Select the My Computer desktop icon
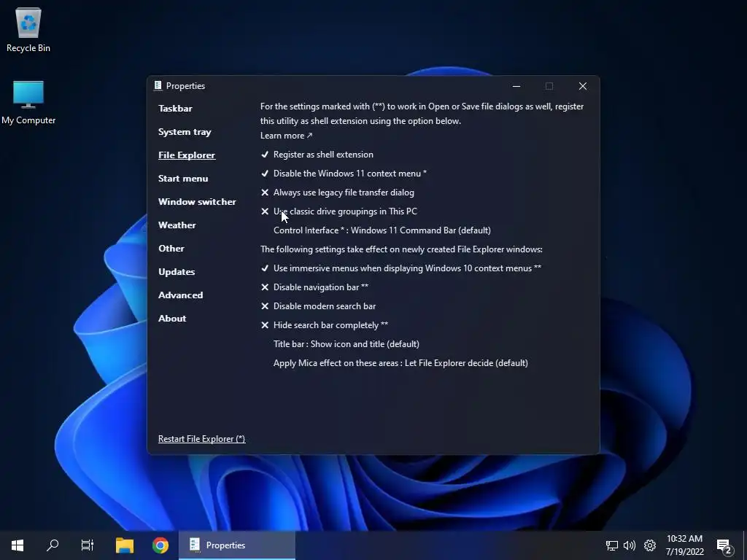This screenshot has width=747, height=560. 28,102
